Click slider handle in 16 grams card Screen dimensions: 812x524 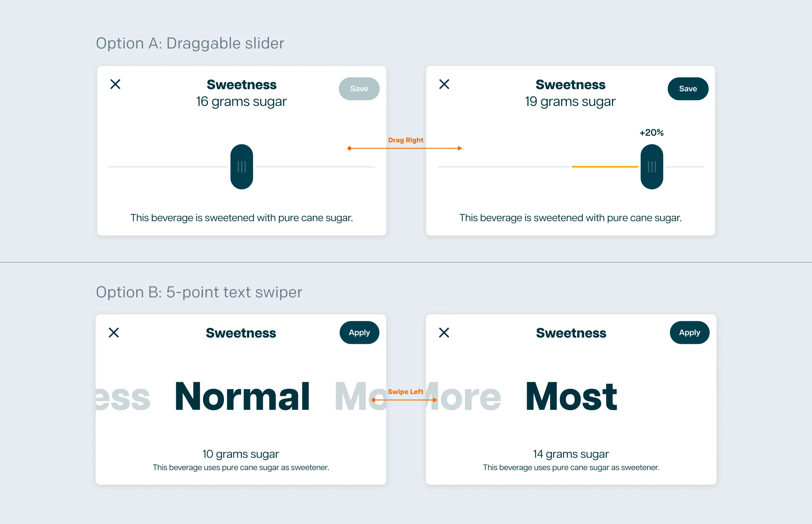point(242,167)
